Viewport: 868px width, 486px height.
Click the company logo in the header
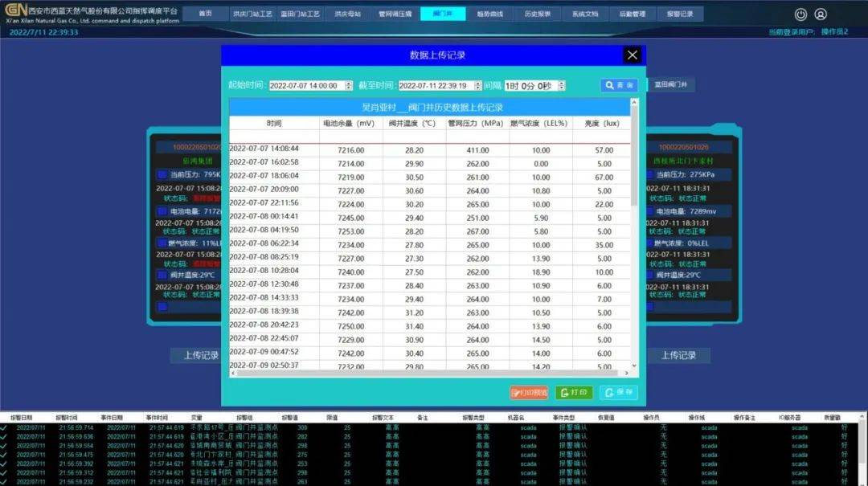pyautogui.click(x=17, y=10)
